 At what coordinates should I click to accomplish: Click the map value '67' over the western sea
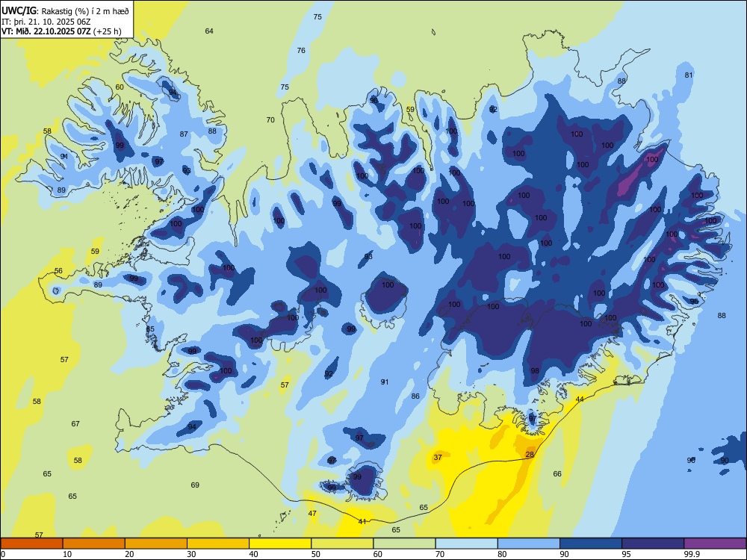[75, 423]
